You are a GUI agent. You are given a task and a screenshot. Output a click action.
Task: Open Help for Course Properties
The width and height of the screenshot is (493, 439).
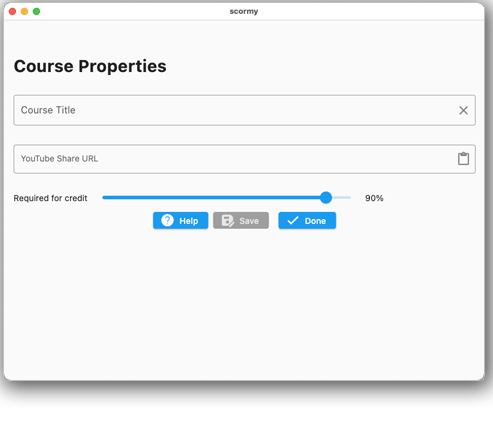[181, 220]
